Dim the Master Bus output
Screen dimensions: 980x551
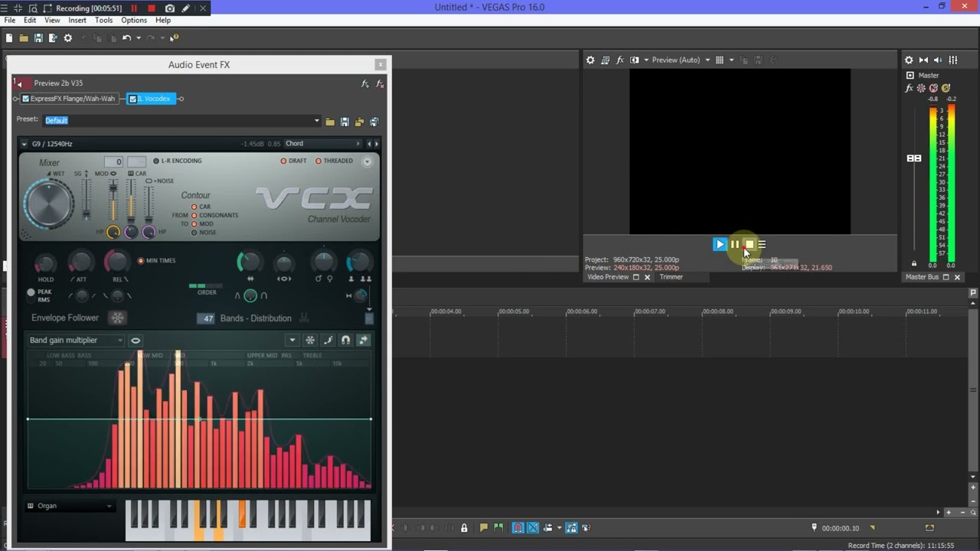(x=939, y=60)
